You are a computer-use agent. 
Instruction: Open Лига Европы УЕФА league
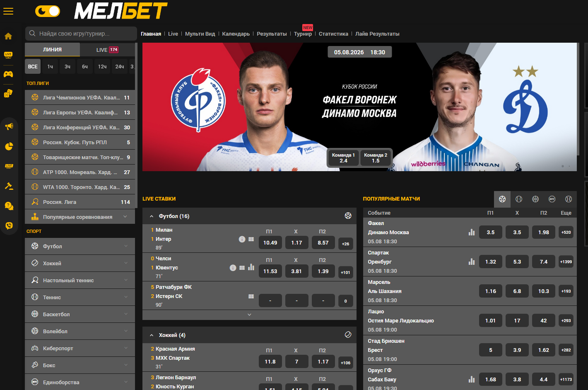80,112
